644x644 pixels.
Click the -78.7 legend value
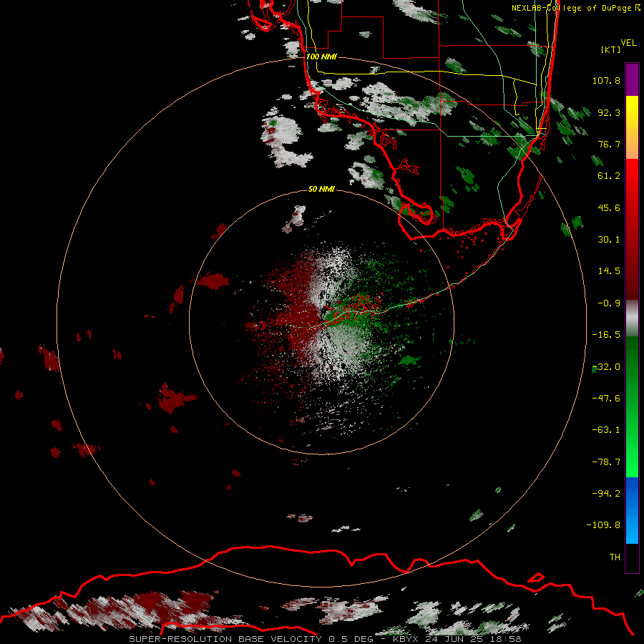[606, 462]
